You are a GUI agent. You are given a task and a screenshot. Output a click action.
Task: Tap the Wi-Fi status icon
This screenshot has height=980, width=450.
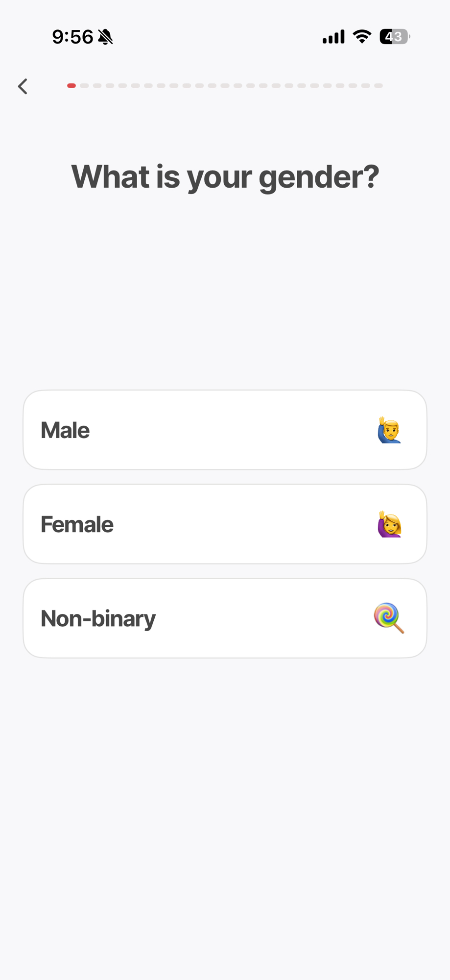(x=362, y=37)
